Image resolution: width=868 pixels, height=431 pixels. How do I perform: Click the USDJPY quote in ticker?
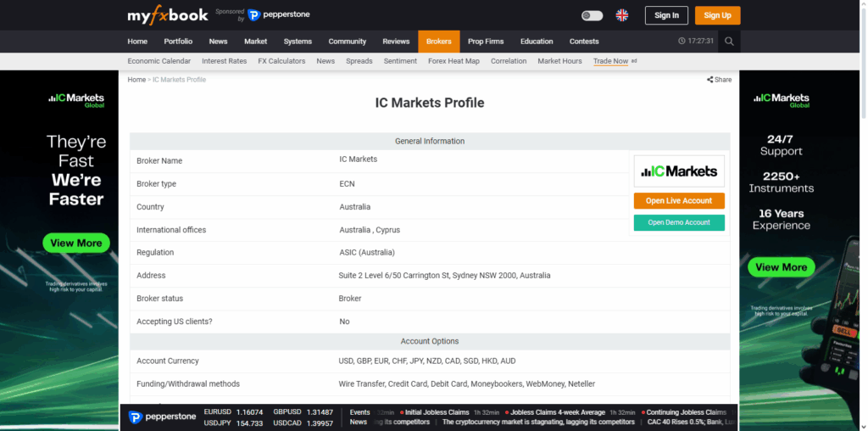(233, 423)
